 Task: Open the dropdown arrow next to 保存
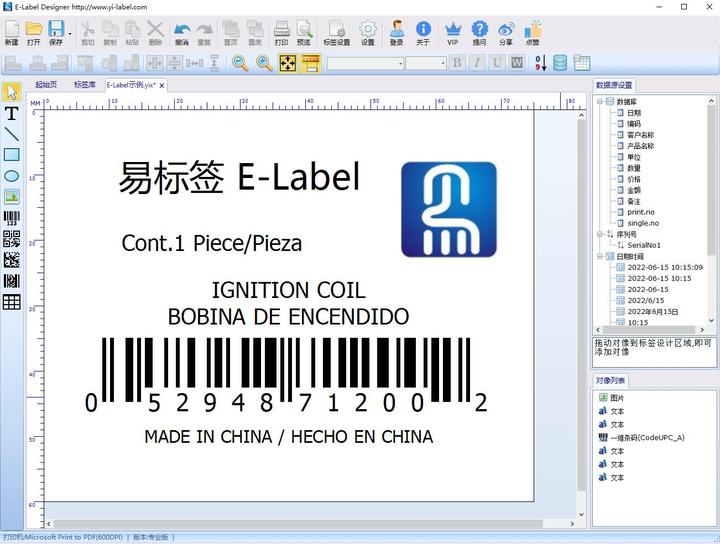coord(70,34)
